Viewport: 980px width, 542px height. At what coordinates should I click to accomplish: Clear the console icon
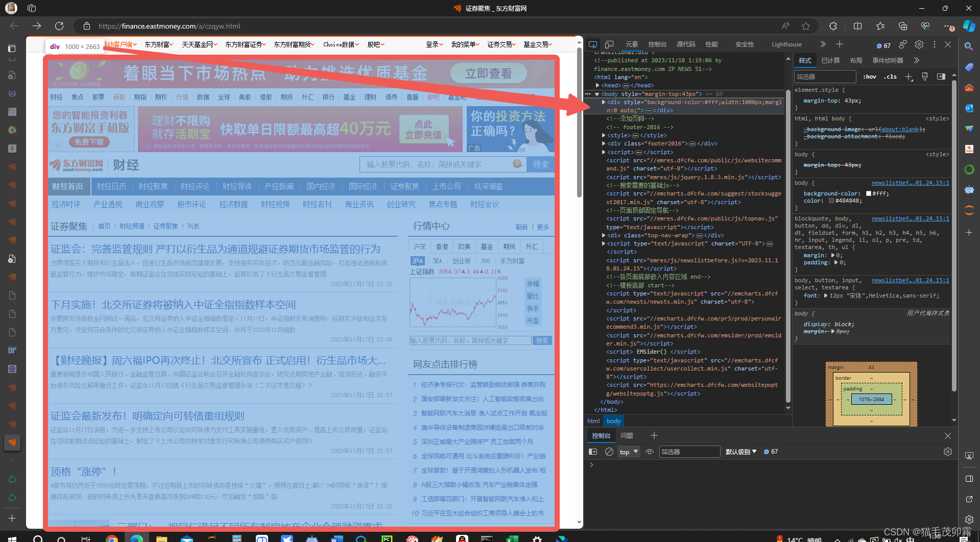click(609, 452)
